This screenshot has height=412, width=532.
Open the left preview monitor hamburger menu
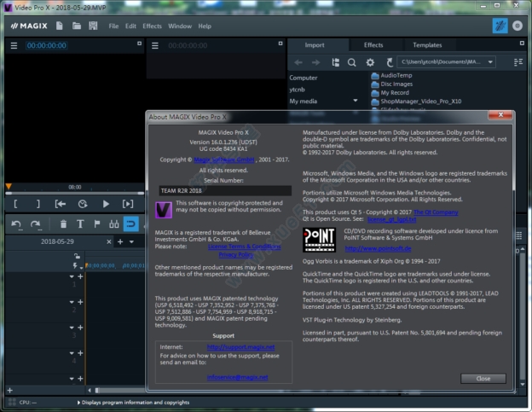pos(14,45)
